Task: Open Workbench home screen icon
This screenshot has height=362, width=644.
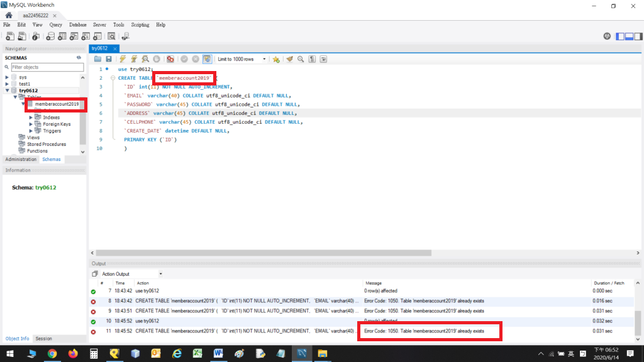Action: click(x=9, y=15)
